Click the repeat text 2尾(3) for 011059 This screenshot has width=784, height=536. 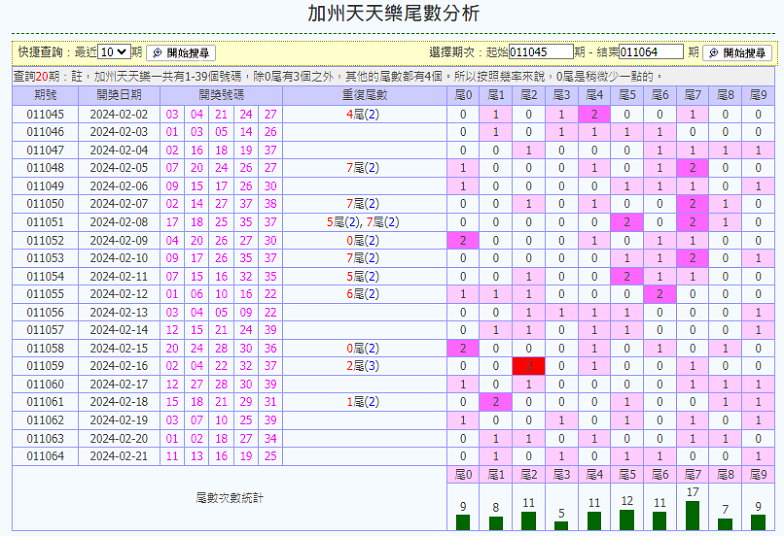(363, 366)
